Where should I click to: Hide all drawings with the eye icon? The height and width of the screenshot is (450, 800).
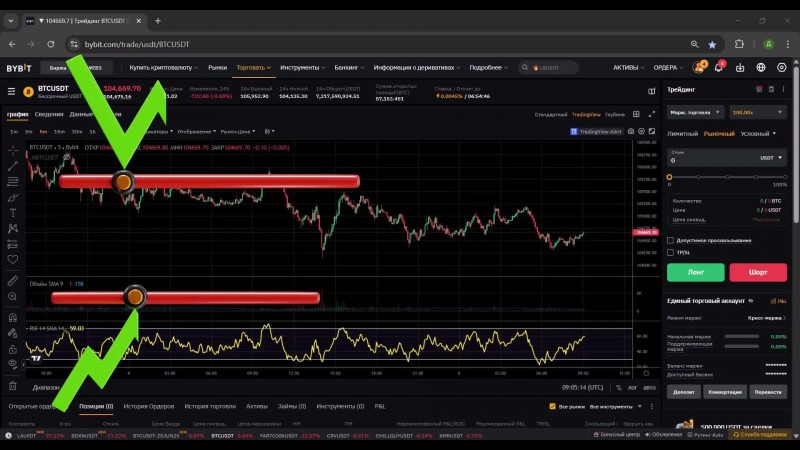pos(13,364)
